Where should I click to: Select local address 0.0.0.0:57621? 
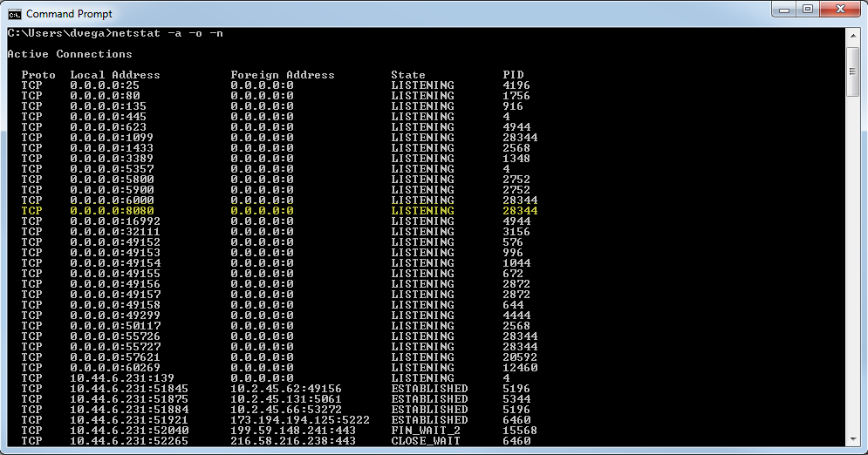(115, 357)
